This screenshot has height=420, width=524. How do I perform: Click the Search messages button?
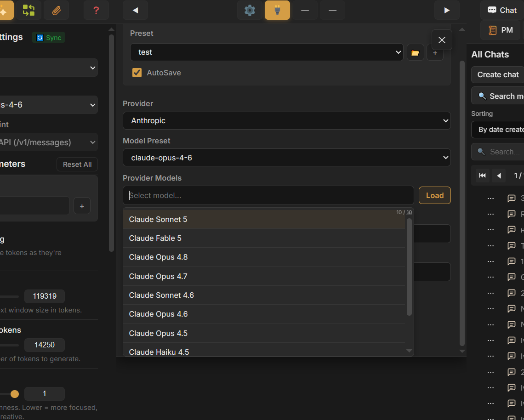[498, 96]
